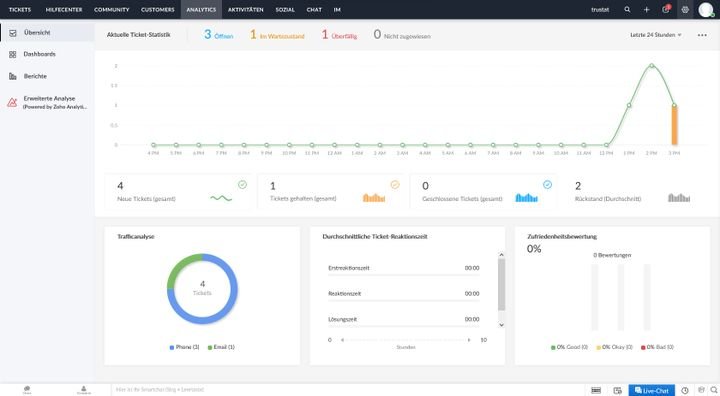720x396 pixels.
Task: Click the green sparkline on Neue Tickets
Action: [221, 198]
